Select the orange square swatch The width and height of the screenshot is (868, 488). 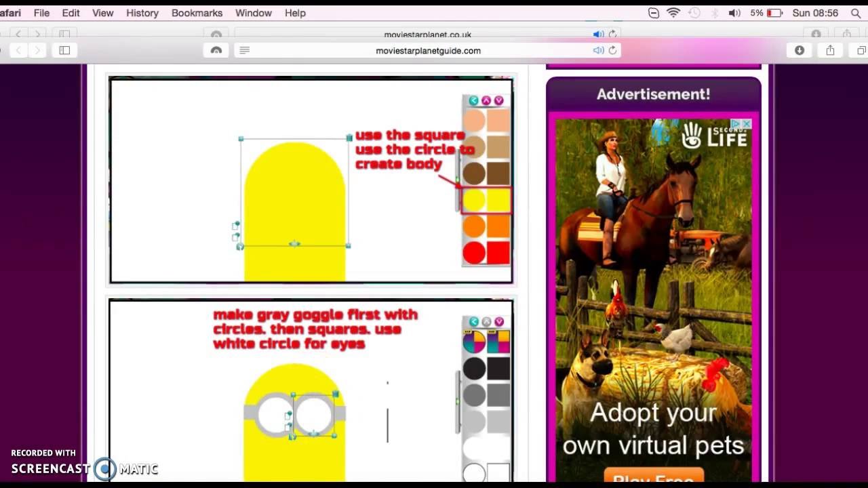(x=498, y=226)
